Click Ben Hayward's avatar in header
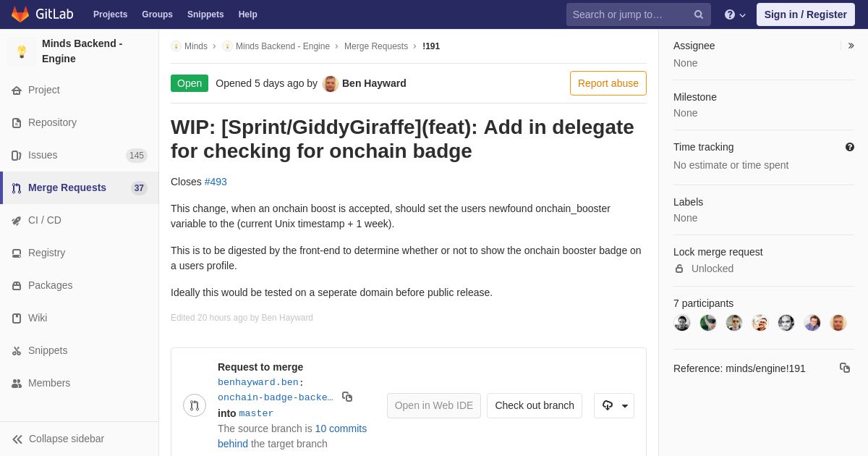The width and height of the screenshot is (868, 456). point(331,83)
